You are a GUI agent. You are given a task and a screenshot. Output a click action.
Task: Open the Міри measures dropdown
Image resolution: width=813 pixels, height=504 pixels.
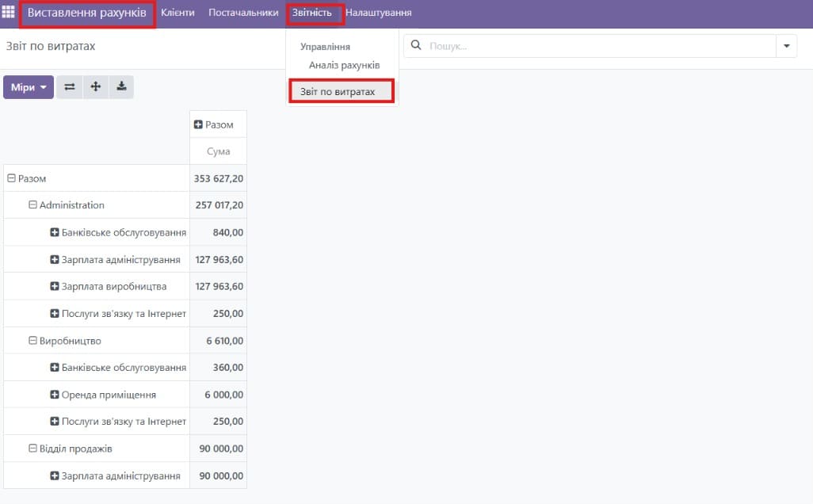[29, 87]
